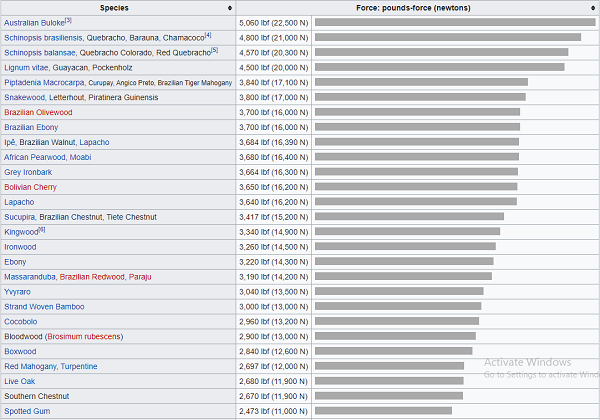Open Lapacho link in its own row
The height and width of the screenshot is (420, 600).
tap(19, 202)
